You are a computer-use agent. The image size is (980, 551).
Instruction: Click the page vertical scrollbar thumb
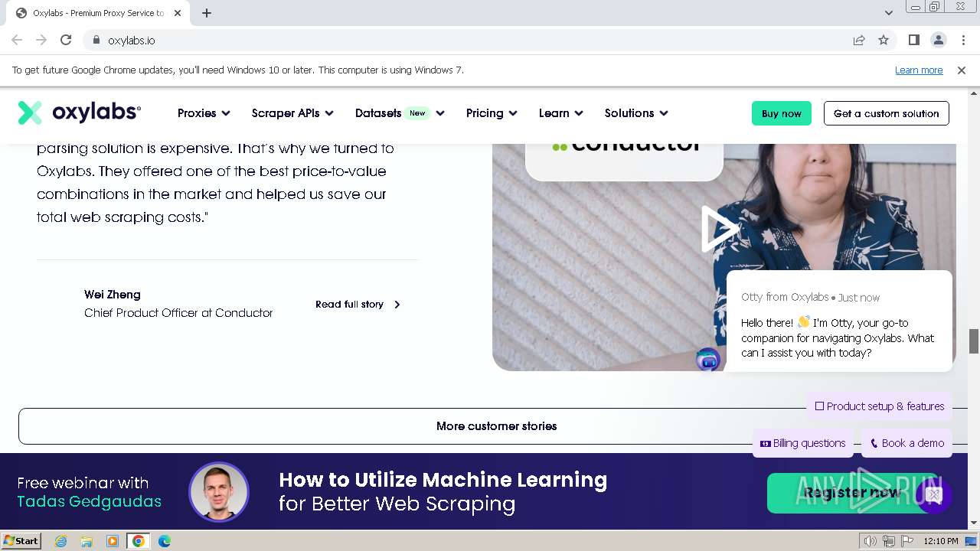973,341
